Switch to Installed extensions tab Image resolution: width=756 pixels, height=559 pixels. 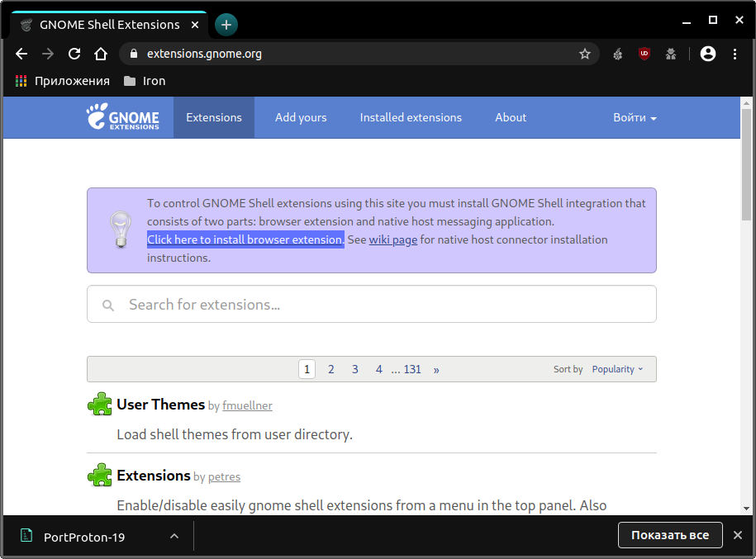(411, 117)
